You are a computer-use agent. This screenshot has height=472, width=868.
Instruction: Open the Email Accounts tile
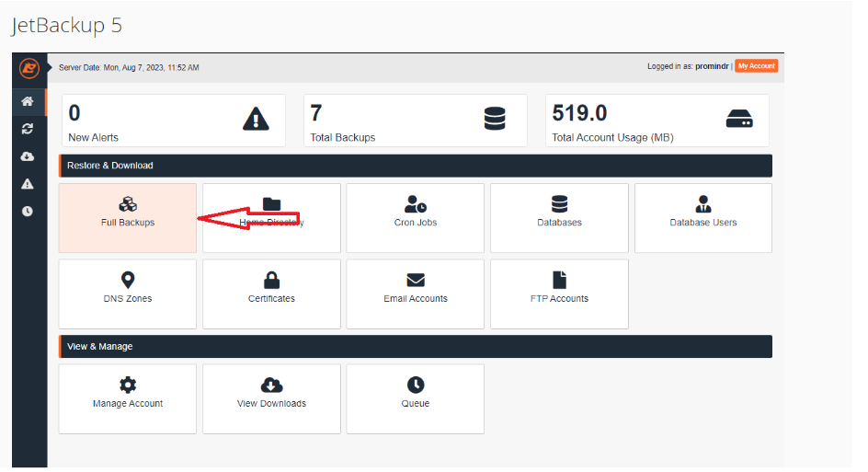416,294
